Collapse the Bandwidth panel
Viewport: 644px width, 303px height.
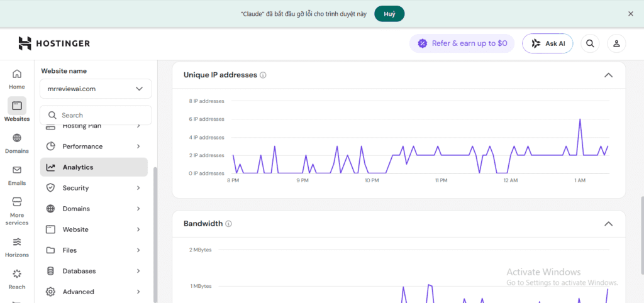[x=609, y=224]
